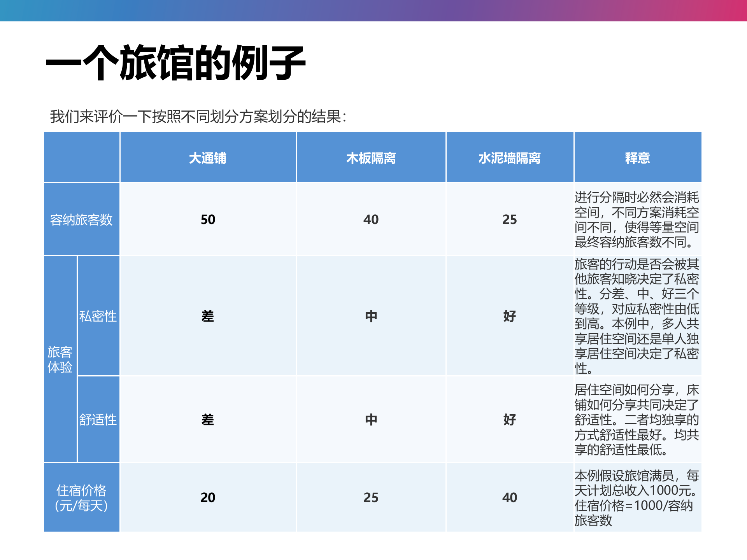The width and height of the screenshot is (747, 560).
Task: Click the slide title 一个旅馆的例子
Action: click(175, 62)
